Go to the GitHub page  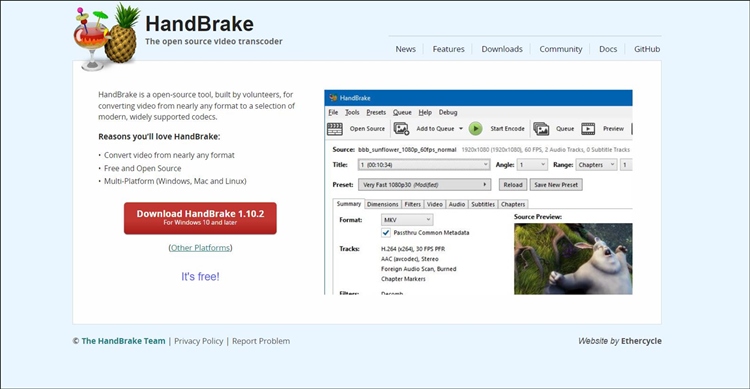[647, 49]
